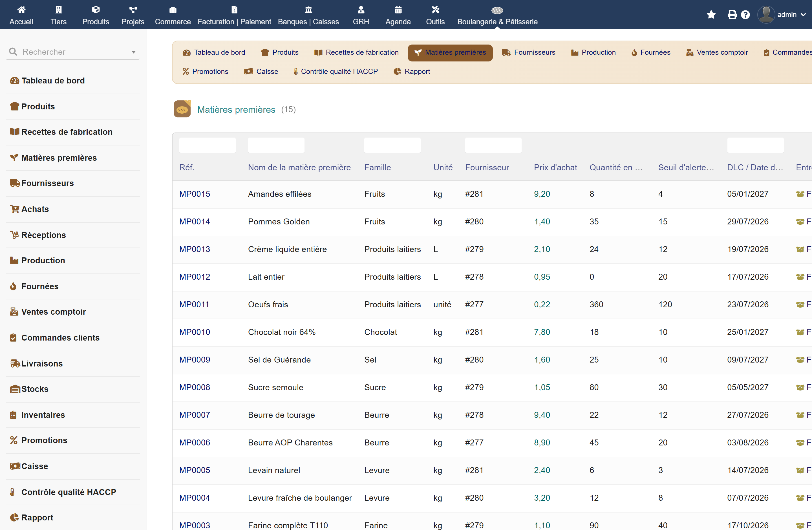Open the Rechercher search dropdown arrow
This screenshot has width=812, height=530.
[133, 52]
